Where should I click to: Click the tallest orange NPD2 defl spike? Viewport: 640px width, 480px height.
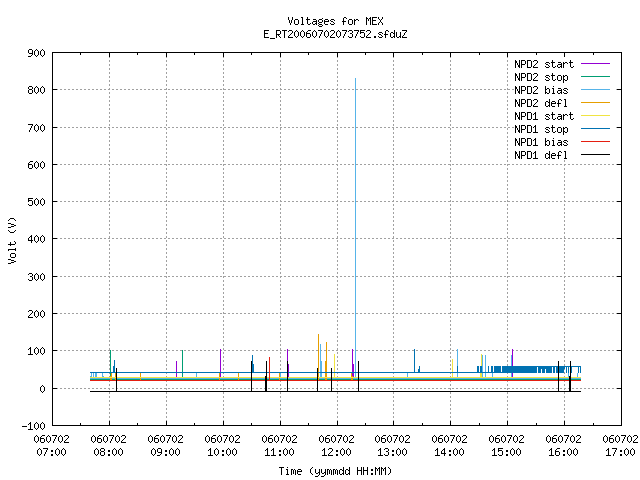318,355
